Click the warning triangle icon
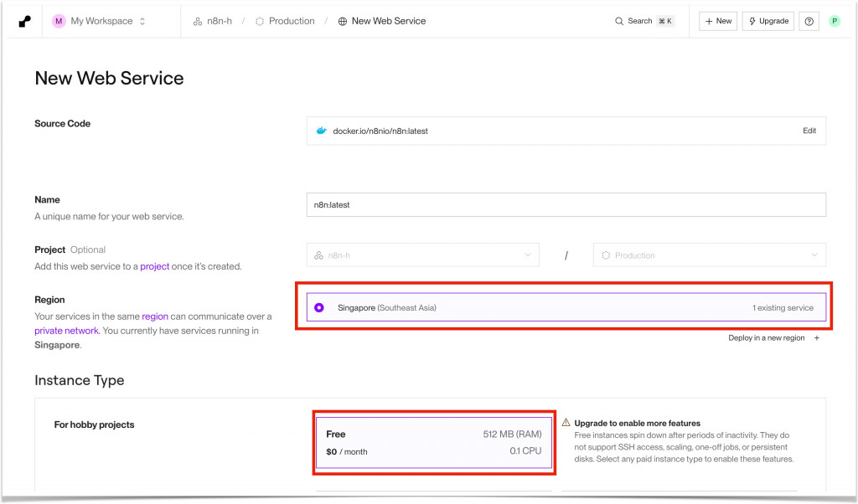Viewport: 858px width, 504px height. 566,423
